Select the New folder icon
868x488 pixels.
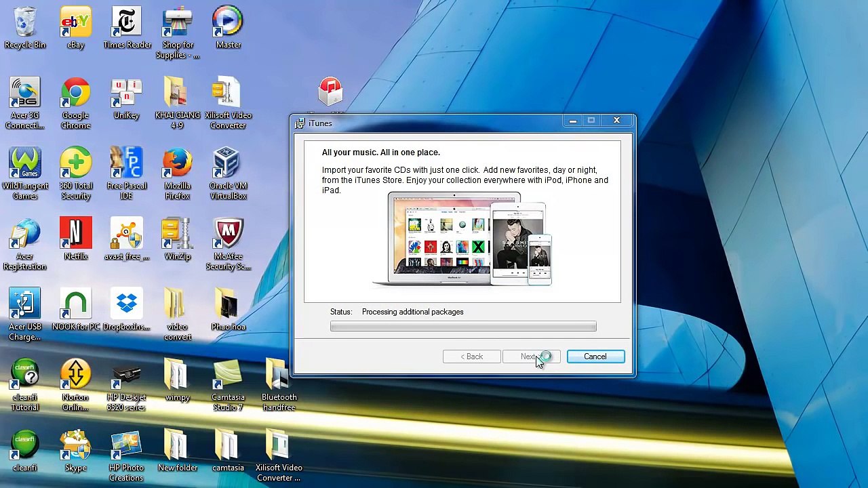tap(177, 450)
